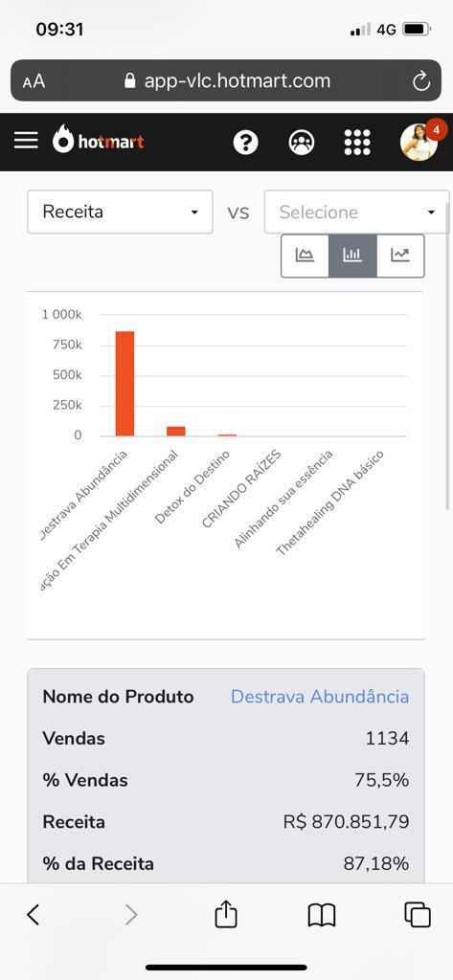
Task: Switch to line chart view
Action: [x=400, y=256]
